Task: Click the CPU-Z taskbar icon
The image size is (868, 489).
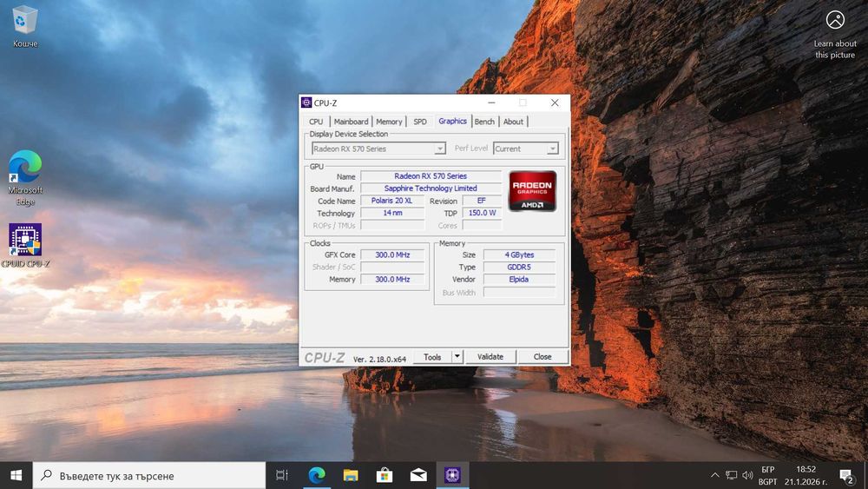Action: pyautogui.click(x=452, y=475)
